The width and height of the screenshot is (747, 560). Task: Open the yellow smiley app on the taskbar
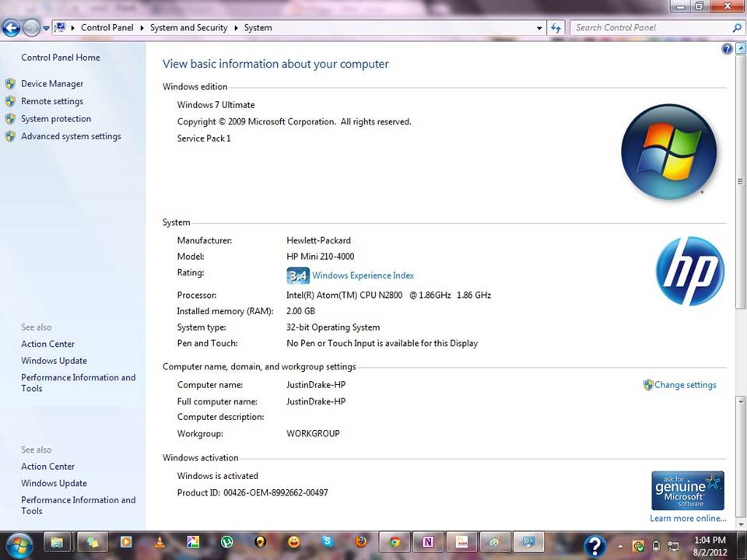point(294,542)
